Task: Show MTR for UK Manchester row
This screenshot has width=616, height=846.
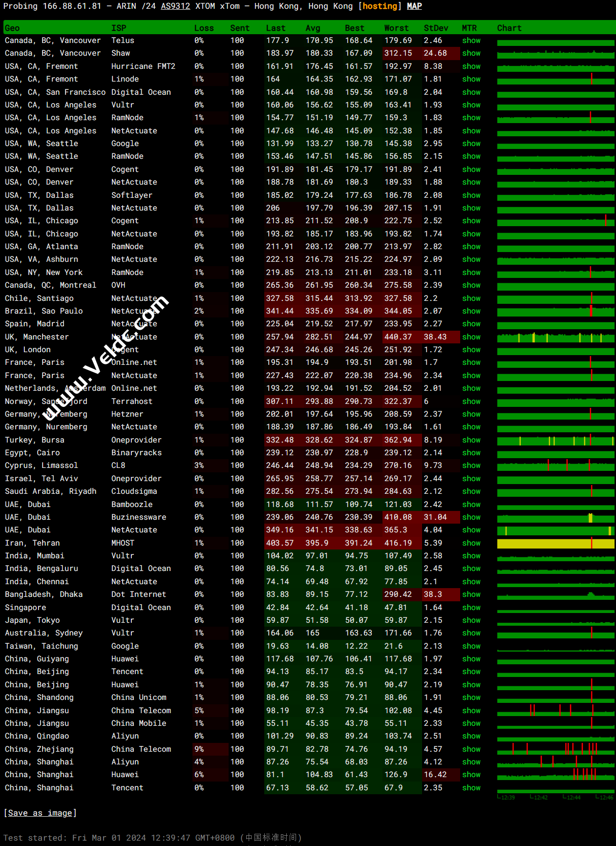Action: point(471,337)
